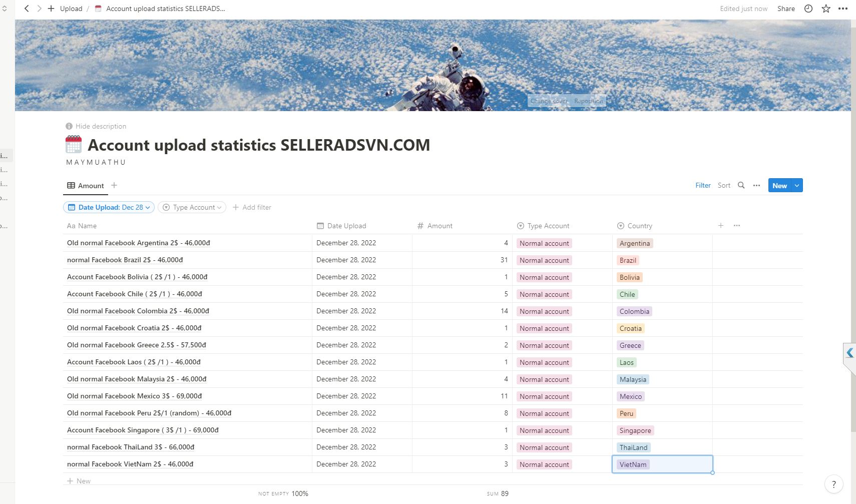This screenshot has height=504, width=856.
Task: Open the page options three-dot menu
Action: pyautogui.click(x=843, y=9)
